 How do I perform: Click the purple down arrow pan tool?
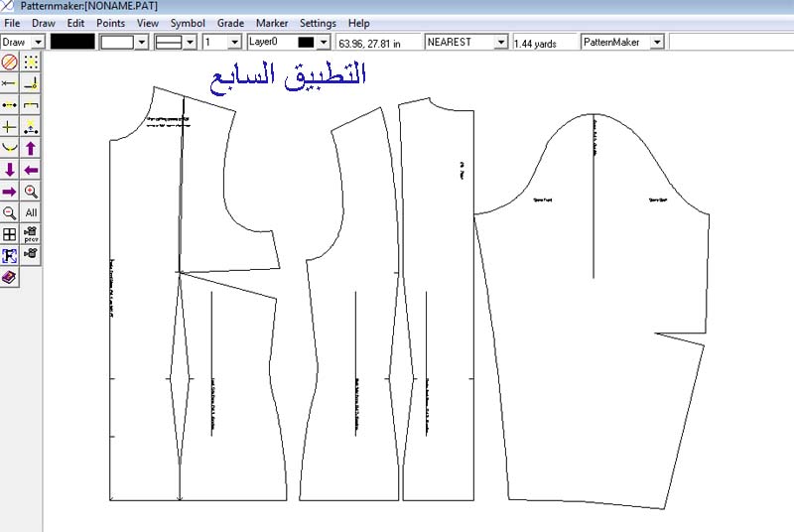10,170
